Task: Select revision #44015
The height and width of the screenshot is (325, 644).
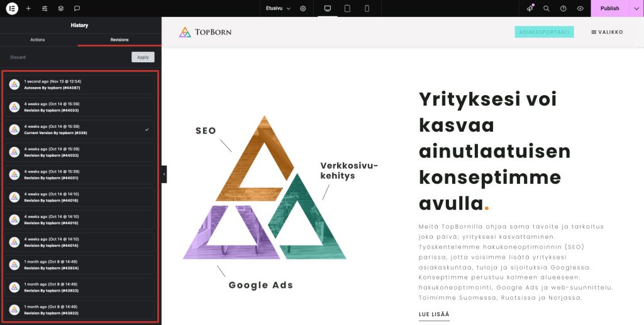Action: (x=80, y=220)
